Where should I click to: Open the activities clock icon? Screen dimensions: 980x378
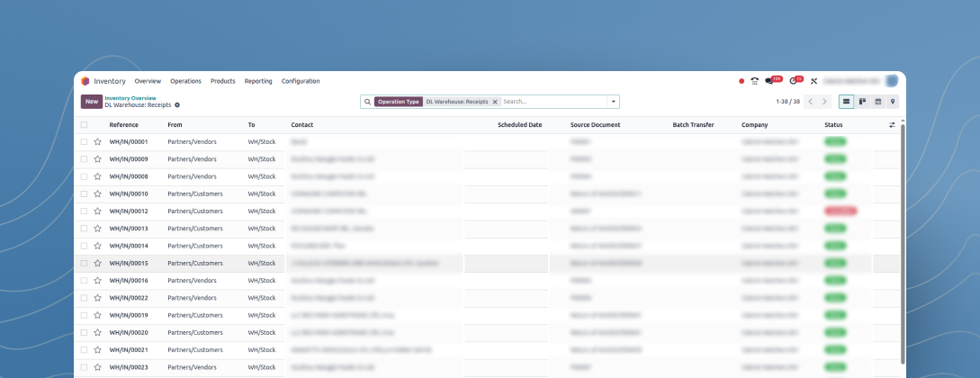[x=793, y=81]
